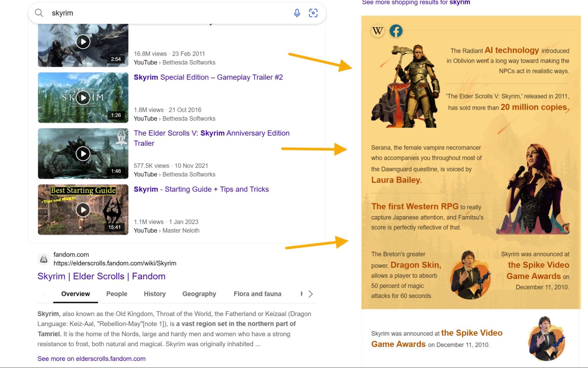Image resolution: width=588 pixels, height=368 pixels.
Task: Click the Geography tab on Fandom page
Action: [199, 294]
